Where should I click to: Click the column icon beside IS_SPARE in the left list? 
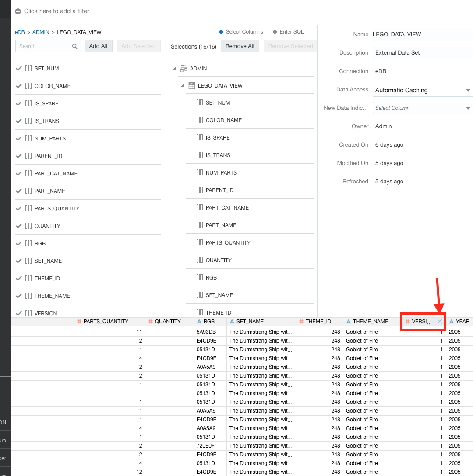(x=28, y=103)
